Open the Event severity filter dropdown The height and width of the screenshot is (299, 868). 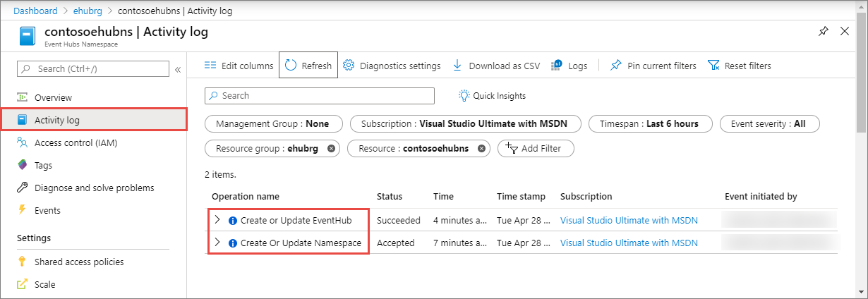(x=769, y=123)
